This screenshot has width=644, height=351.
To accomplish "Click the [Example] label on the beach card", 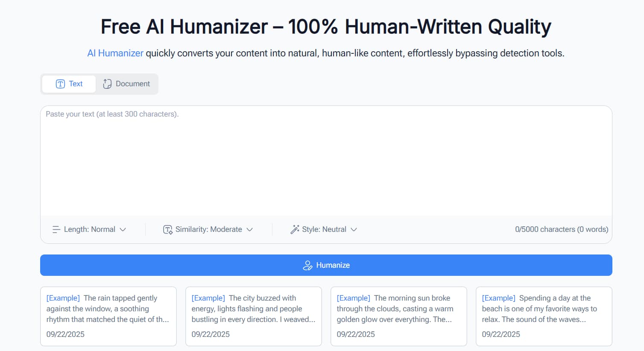I will 498,298.
